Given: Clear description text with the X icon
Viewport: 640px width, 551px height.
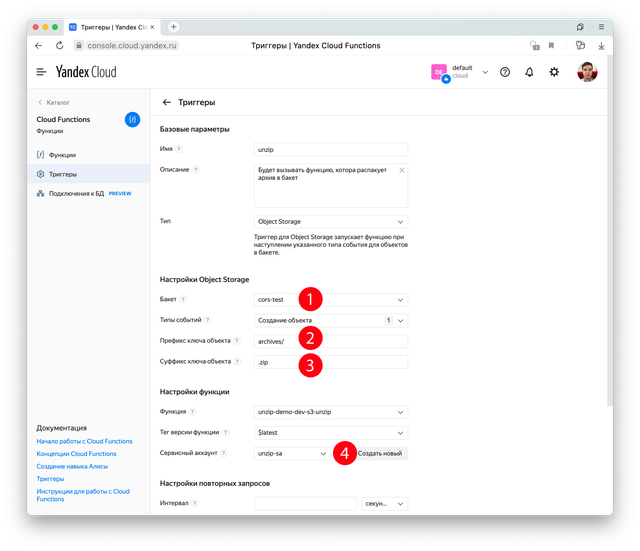Looking at the screenshot, I should click(x=402, y=170).
